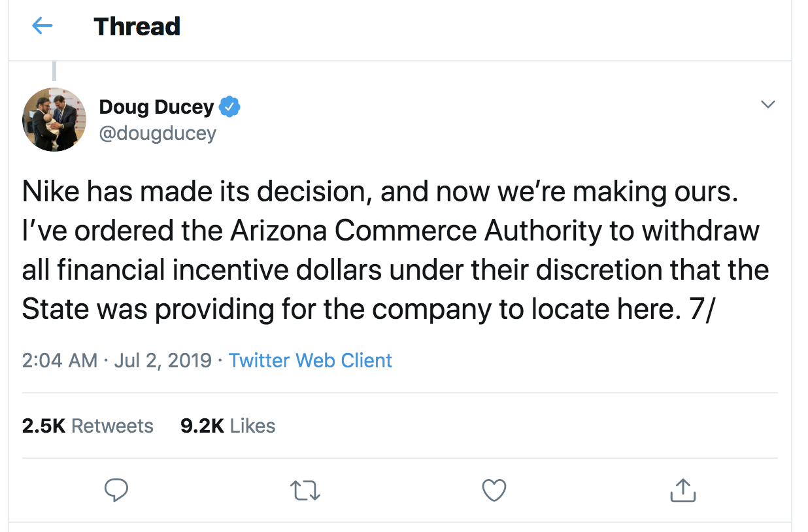Reply to Doug Ducey's tweet

116,490
